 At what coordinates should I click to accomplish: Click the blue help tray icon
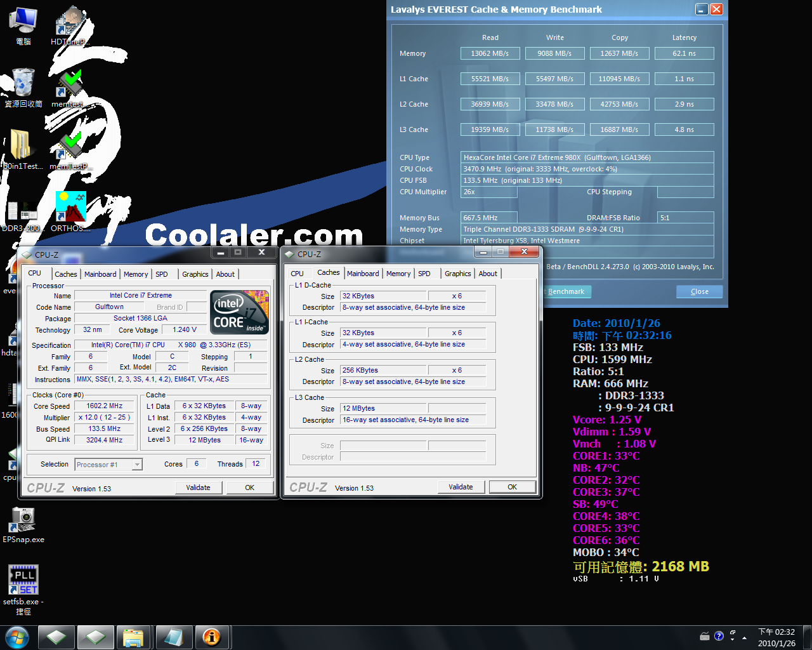(719, 636)
